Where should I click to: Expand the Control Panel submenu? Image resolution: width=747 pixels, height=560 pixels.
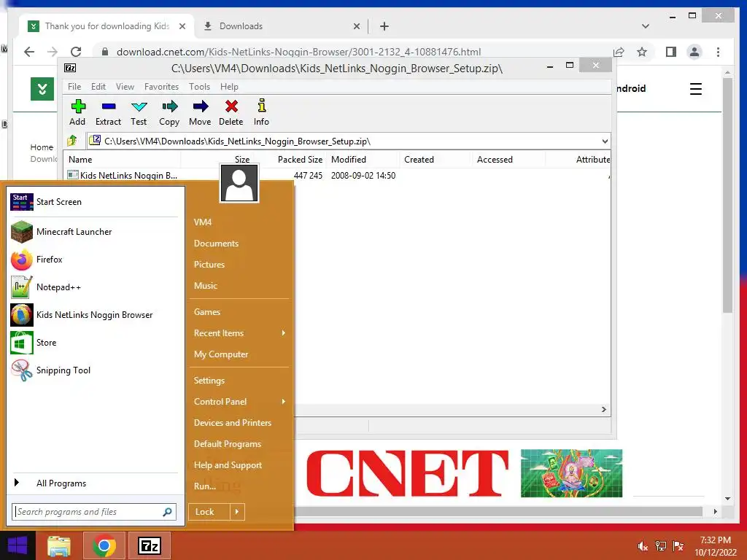coord(284,402)
